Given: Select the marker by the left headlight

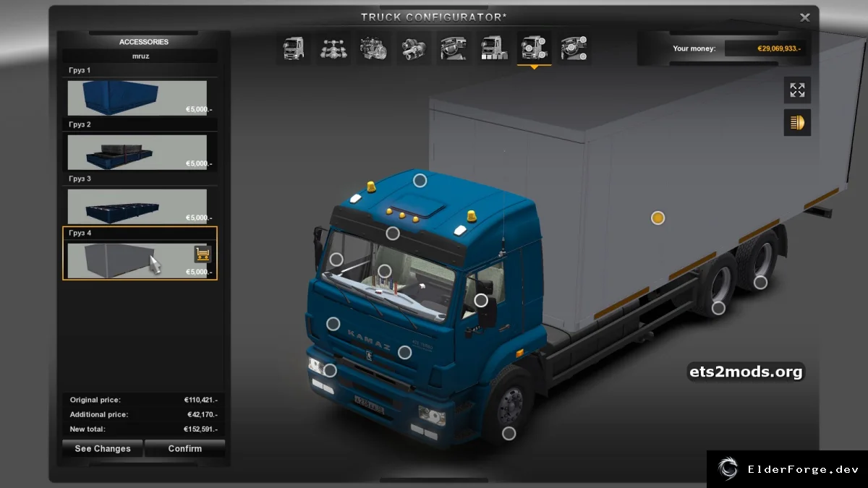Looking at the screenshot, I should click(x=330, y=370).
